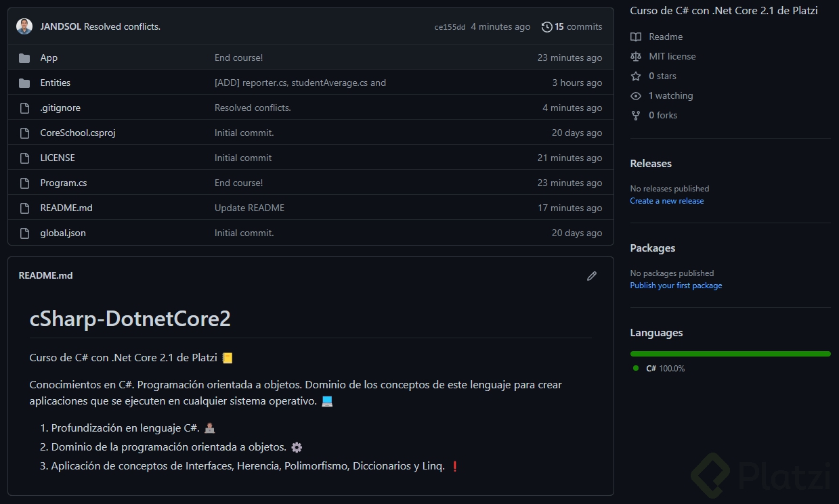Click the App folder icon
839x504 pixels.
point(24,58)
